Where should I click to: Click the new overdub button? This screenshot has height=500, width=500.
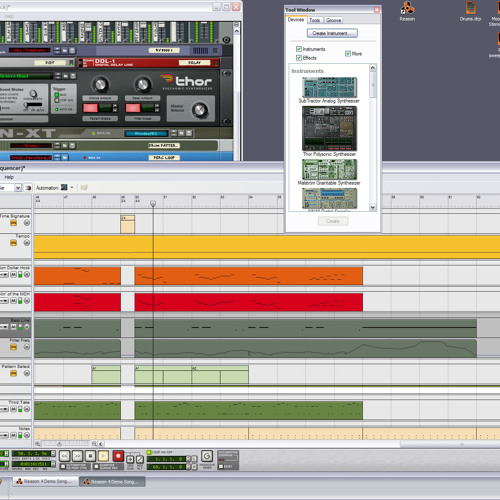pyautogui.click(x=130, y=460)
